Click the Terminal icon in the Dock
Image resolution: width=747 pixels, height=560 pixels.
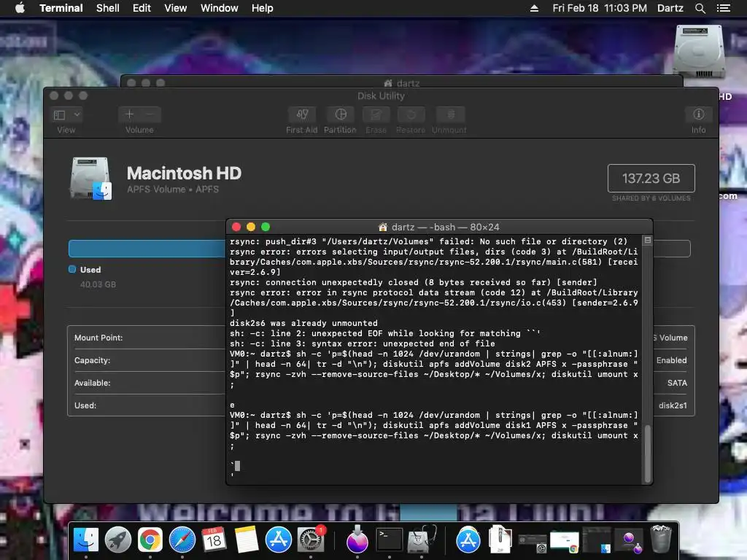[x=390, y=540]
